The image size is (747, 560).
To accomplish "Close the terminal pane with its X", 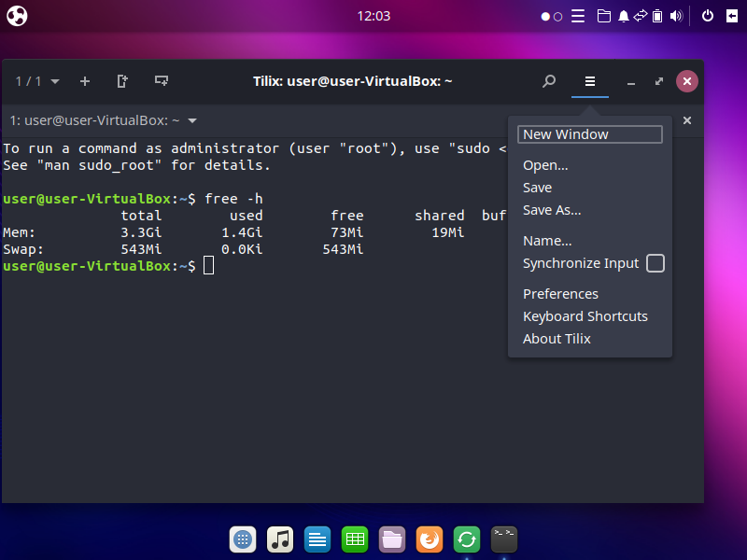I will click(687, 120).
